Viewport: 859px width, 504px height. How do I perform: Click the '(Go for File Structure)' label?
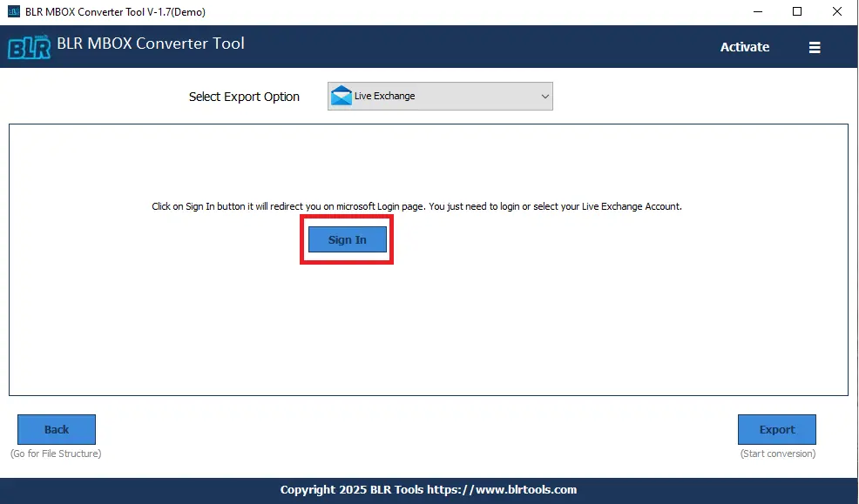tap(56, 454)
